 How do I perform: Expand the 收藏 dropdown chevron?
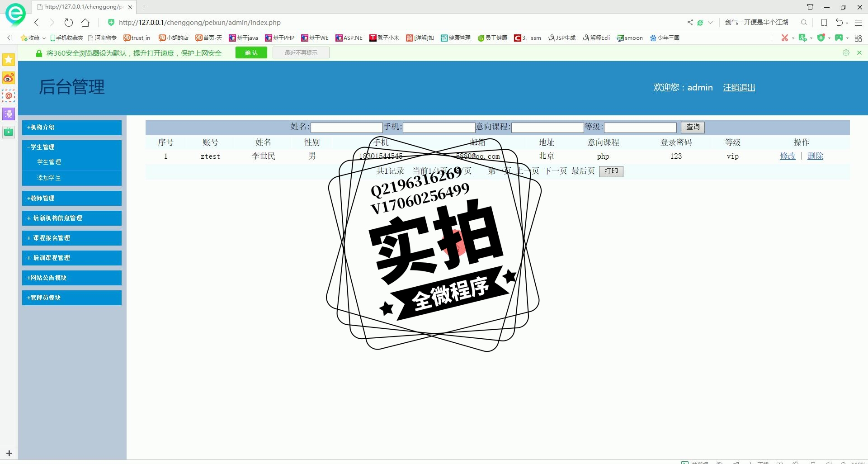pyautogui.click(x=44, y=38)
